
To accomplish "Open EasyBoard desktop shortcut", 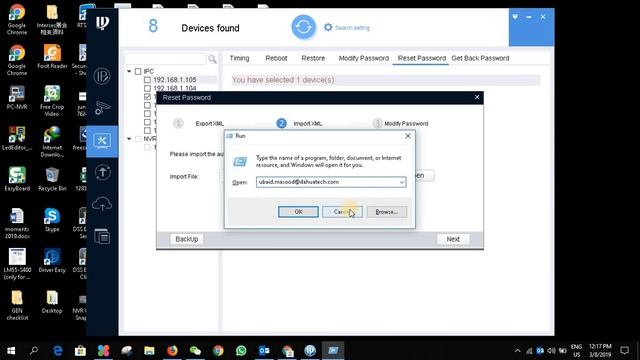I will (17, 179).
